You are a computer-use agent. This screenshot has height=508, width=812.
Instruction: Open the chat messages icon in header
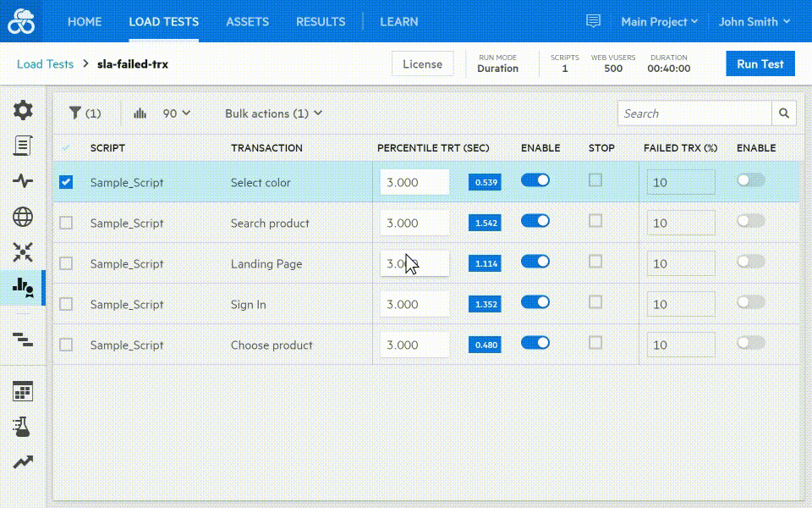[x=594, y=21]
